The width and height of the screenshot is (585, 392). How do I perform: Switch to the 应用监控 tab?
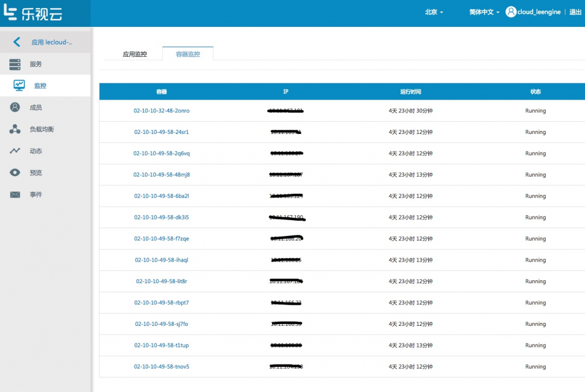(x=135, y=53)
